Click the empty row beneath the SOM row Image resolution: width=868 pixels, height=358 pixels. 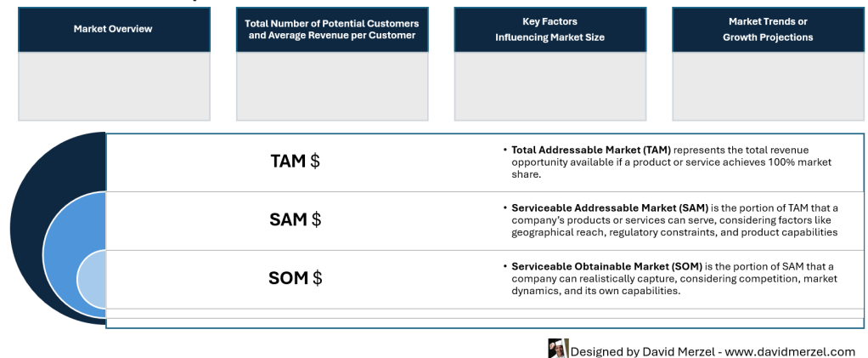point(484,314)
